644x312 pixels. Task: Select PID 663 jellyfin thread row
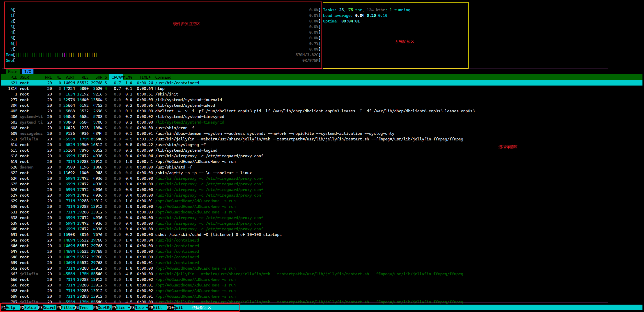coord(322,274)
